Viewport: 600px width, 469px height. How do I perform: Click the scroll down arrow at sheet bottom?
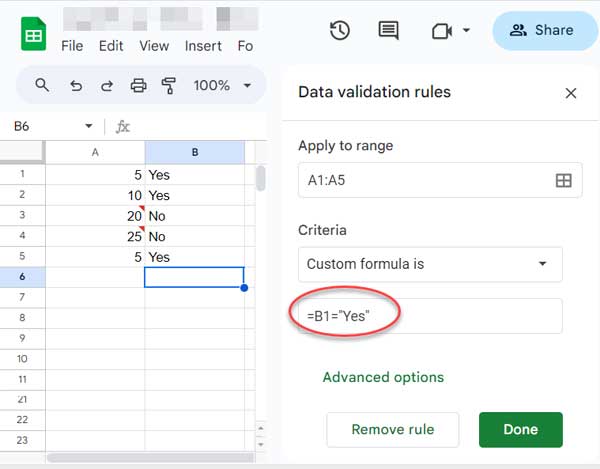click(x=261, y=445)
